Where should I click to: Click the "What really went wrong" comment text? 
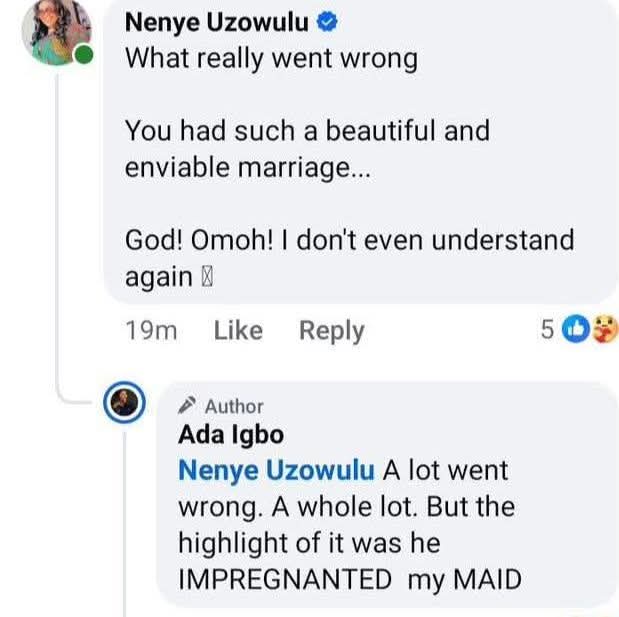pyautogui.click(x=271, y=58)
